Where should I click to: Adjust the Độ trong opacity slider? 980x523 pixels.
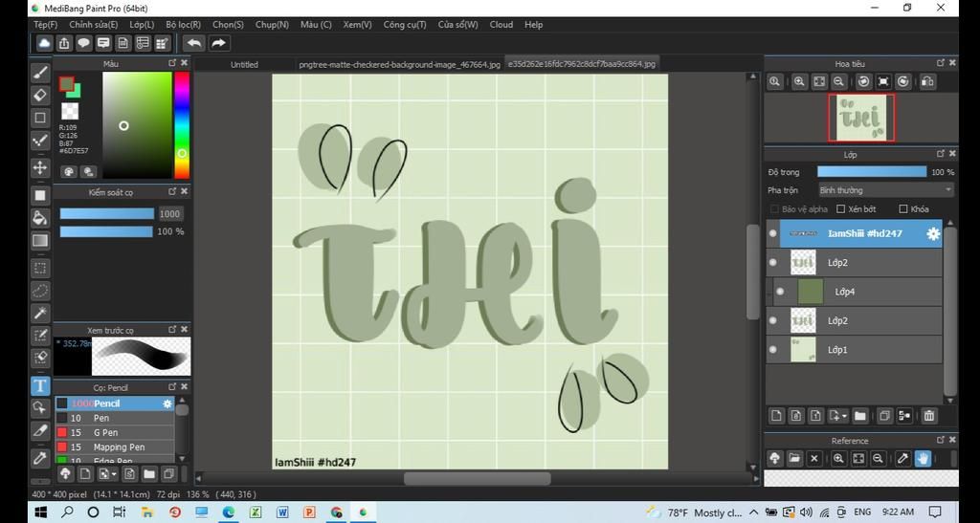[x=872, y=172]
